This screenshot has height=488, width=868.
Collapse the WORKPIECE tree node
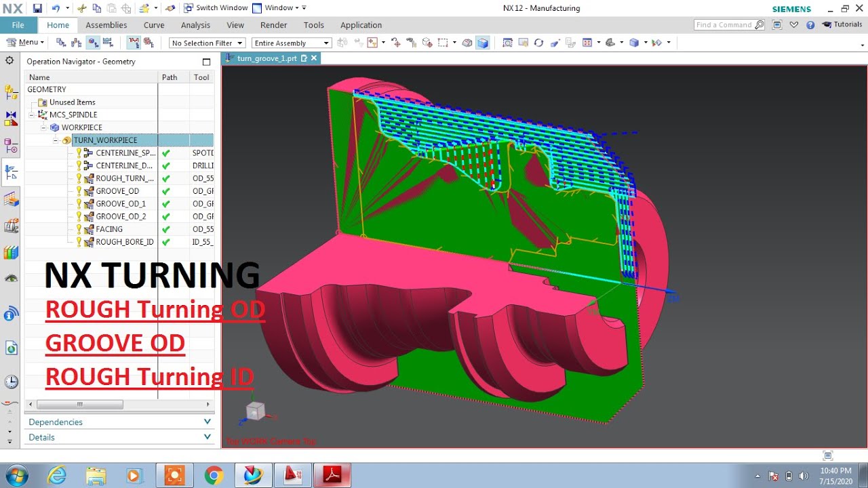tap(43, 127)
